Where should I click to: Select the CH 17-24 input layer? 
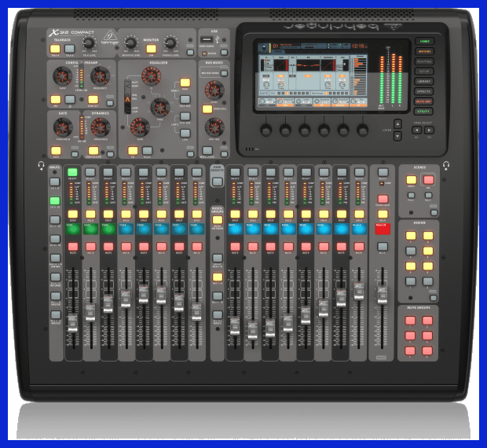55,219
